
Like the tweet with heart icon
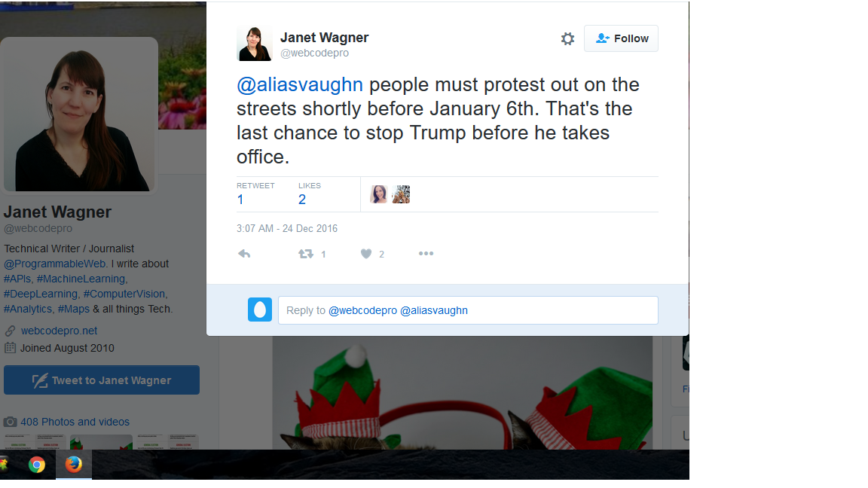[366, 254]
